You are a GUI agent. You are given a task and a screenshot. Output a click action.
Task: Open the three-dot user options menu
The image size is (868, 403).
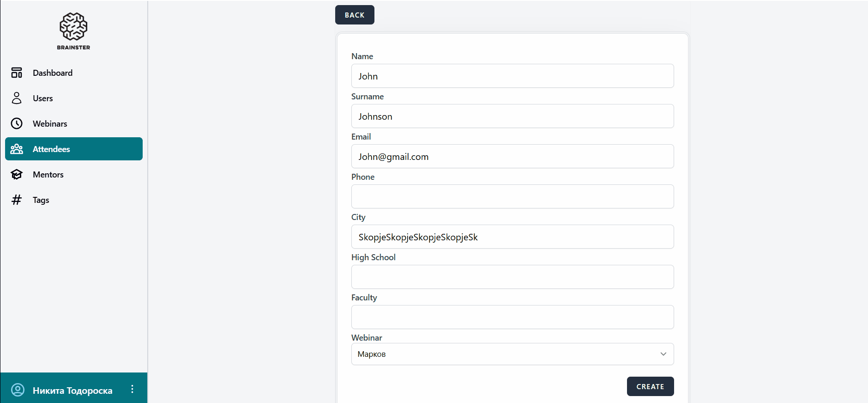click(x=132, y=389)
